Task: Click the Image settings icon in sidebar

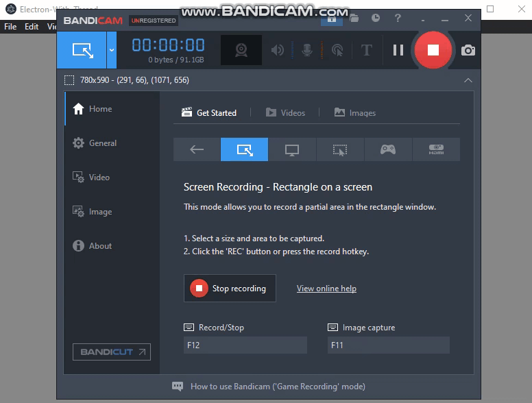Action: [x=78, y=212]
